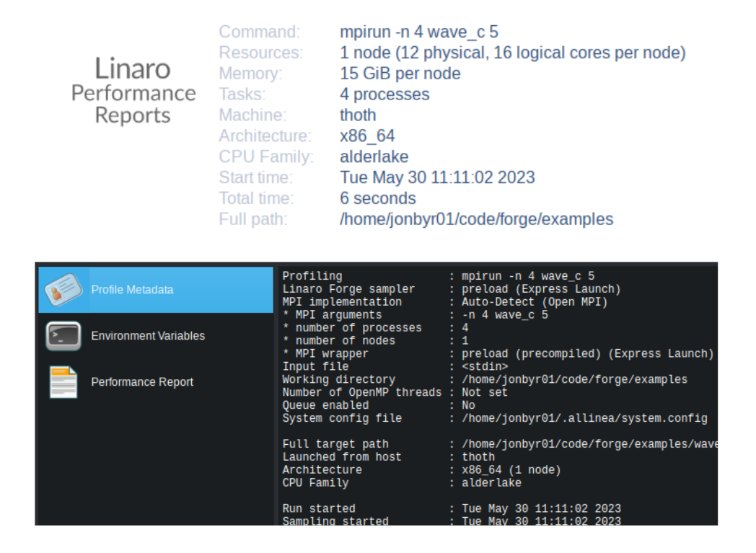Select the Tasks value 4 processes
Viewport: 756px width, 553px height.
pyautogui.click(x=384, y=94)
